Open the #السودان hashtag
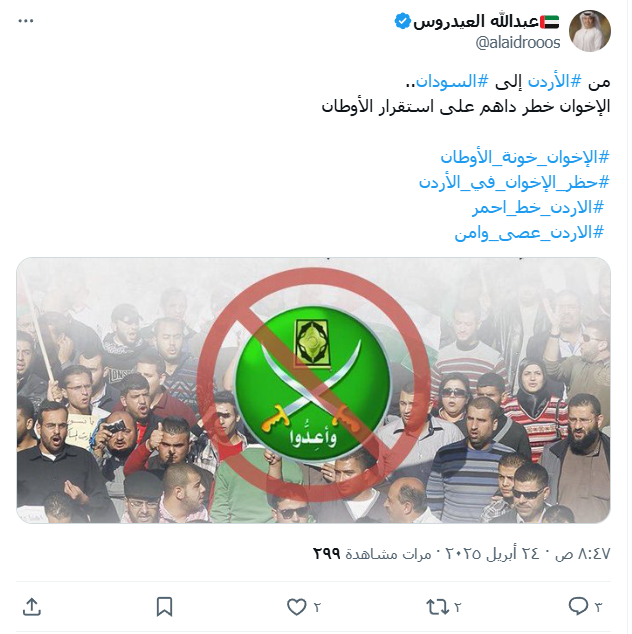 [452, 82]
